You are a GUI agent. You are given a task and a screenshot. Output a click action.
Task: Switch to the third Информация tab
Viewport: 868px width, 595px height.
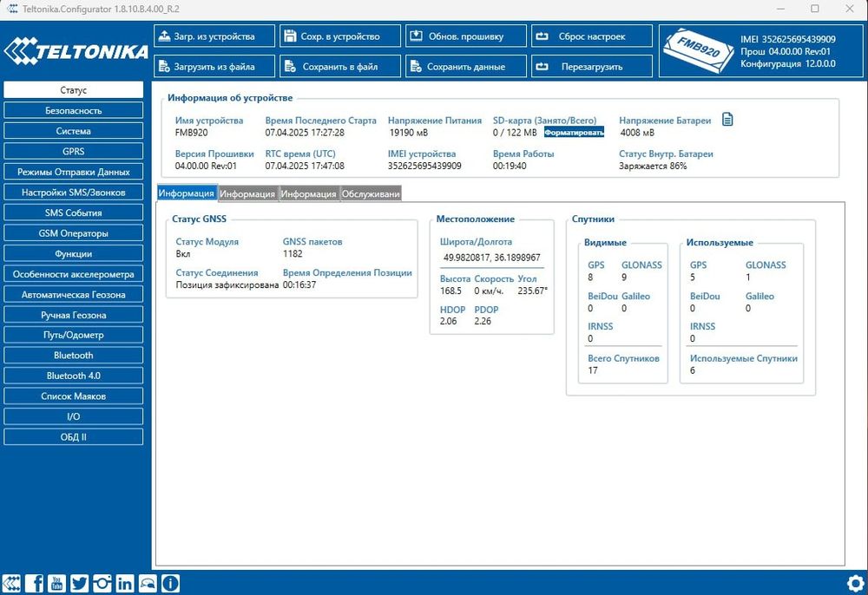308,193
